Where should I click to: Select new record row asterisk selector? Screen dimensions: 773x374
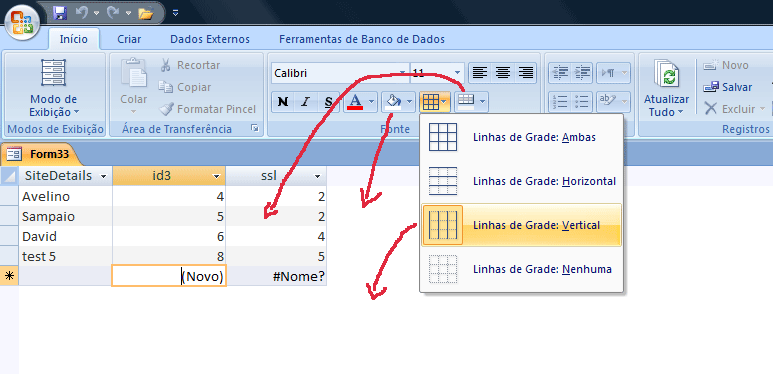pos(9,276)
